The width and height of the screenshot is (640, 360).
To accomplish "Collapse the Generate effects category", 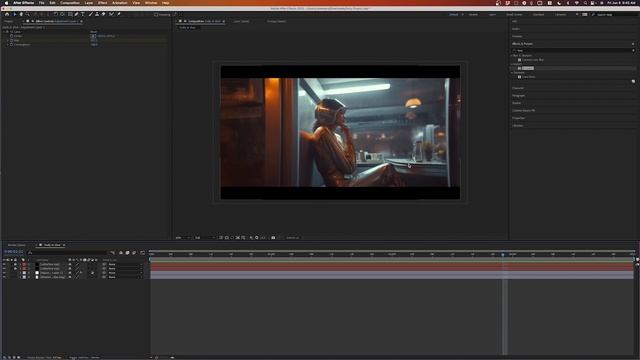I will point(512,73).
